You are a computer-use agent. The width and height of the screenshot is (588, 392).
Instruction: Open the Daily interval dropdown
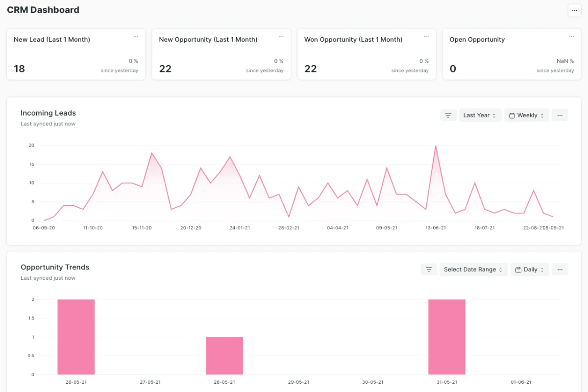pyautogui.click(x=530, y=269)
